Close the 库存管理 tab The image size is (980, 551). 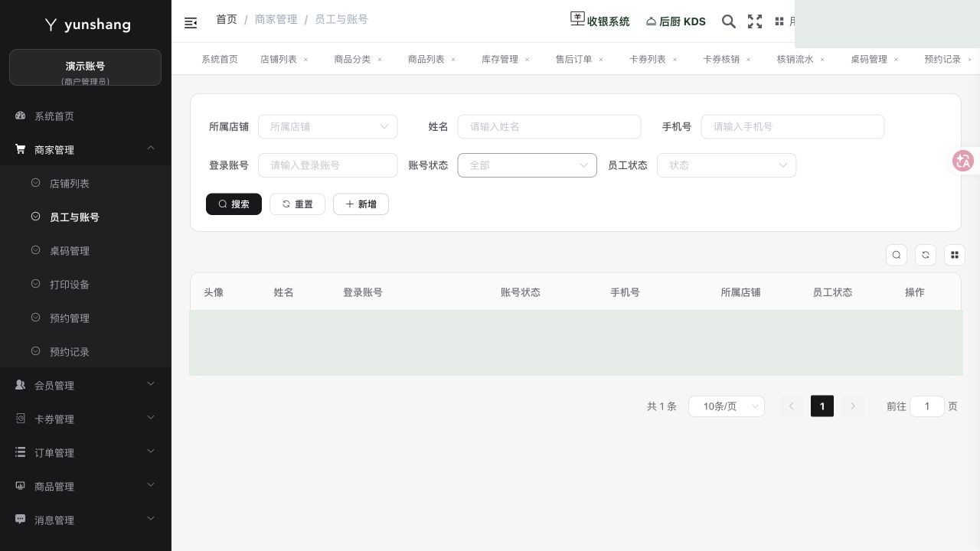click(x=528, y=59)
